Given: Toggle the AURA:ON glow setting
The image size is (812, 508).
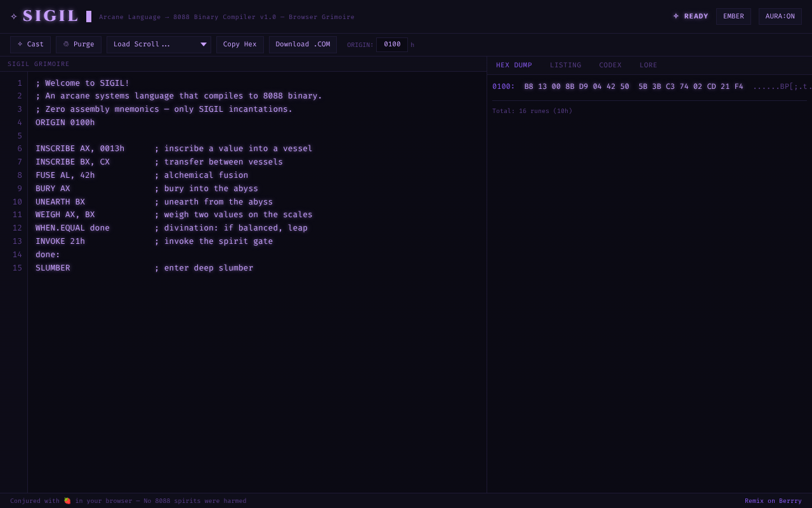Looking at the screenshot, I should click(780, 17).
